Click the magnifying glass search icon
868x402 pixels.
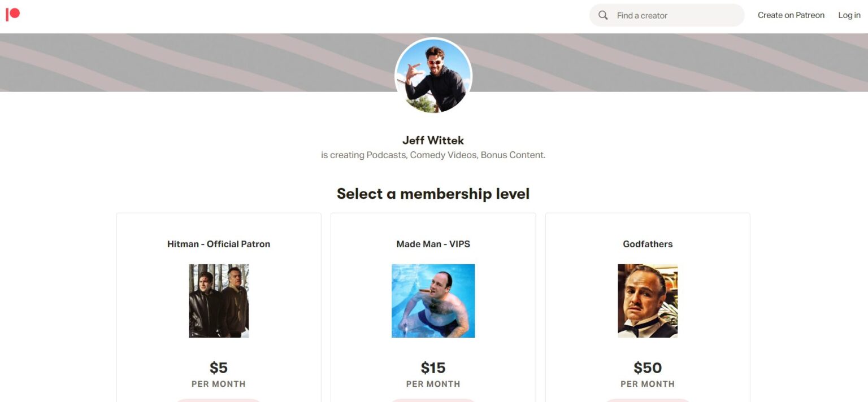(603, 15)
